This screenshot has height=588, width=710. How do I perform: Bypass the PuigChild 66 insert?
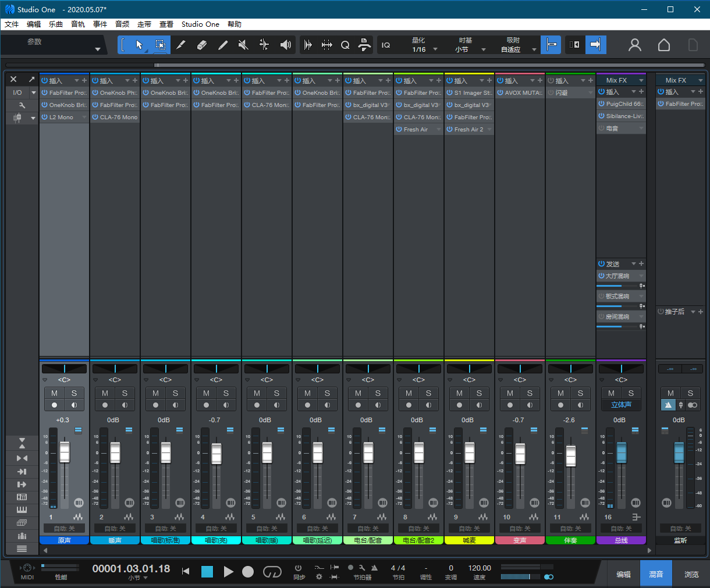602,104
